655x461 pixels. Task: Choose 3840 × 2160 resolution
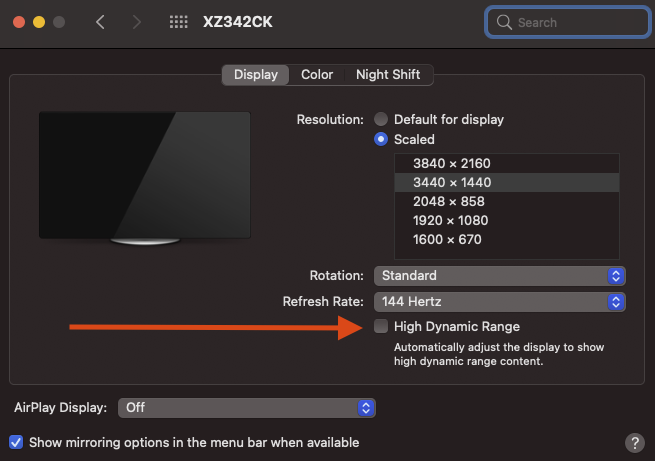pyautogui.click(x=452, y=163)
